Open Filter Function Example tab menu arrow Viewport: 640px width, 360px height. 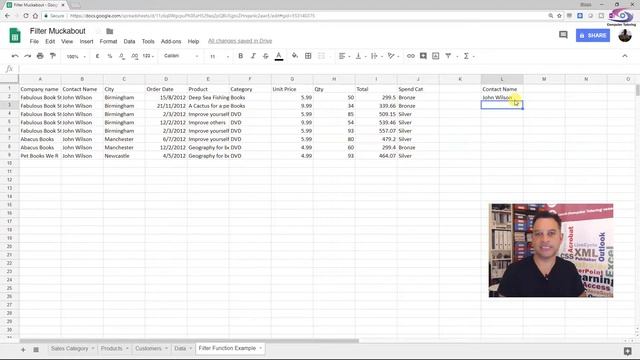pos(260,348)
